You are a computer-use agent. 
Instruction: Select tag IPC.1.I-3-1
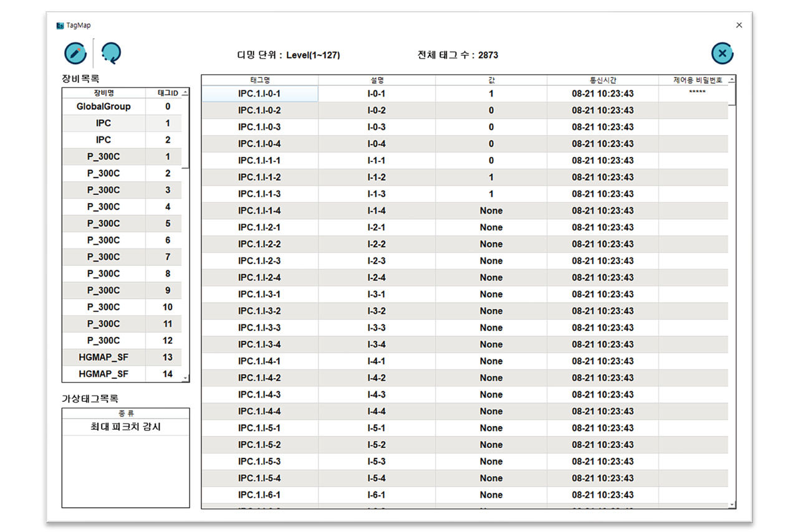click(260, 294)
